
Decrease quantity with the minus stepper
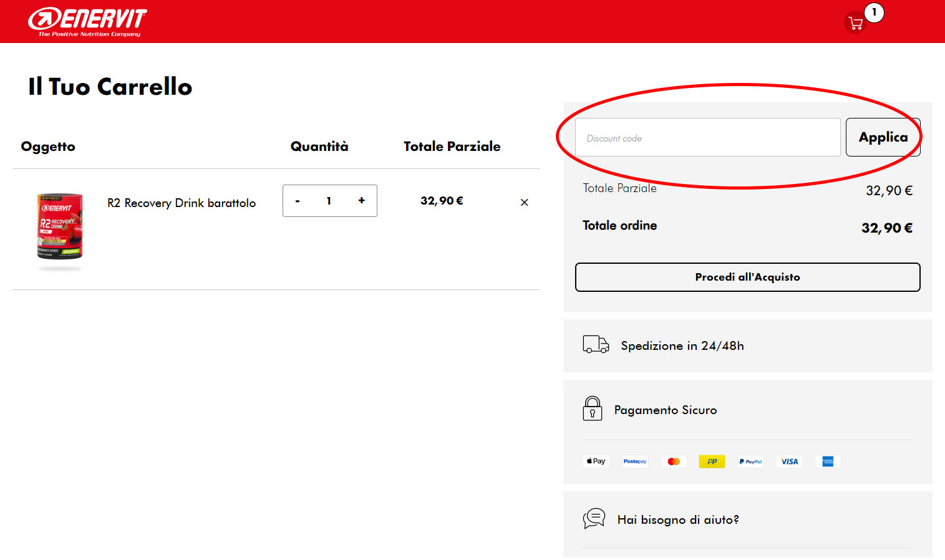[x=298, y=201]
